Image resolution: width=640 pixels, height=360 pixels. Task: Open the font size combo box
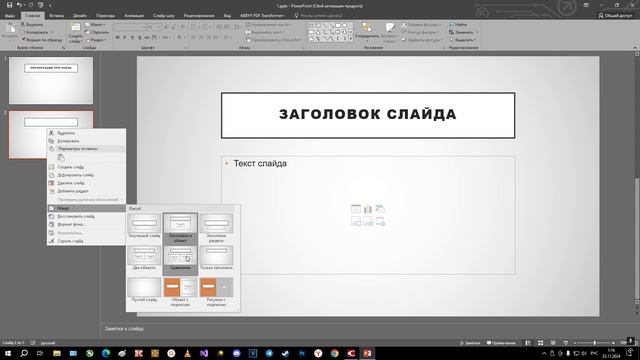pos(154,27)
